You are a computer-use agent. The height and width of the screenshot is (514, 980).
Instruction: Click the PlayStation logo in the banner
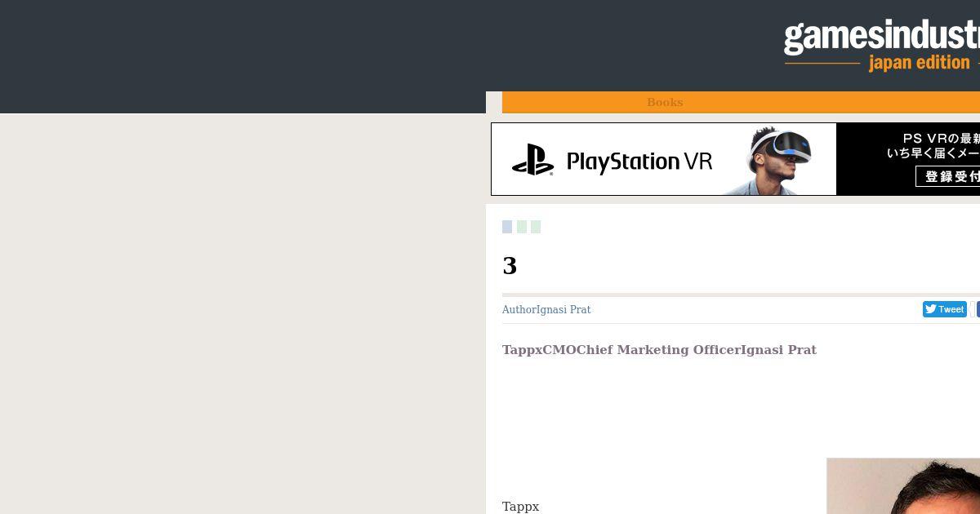tap(532, 160)
